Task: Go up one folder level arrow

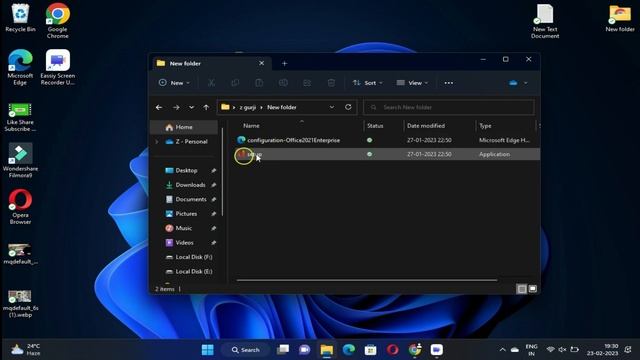Action: pyautogui.click(x=206, y=107)
